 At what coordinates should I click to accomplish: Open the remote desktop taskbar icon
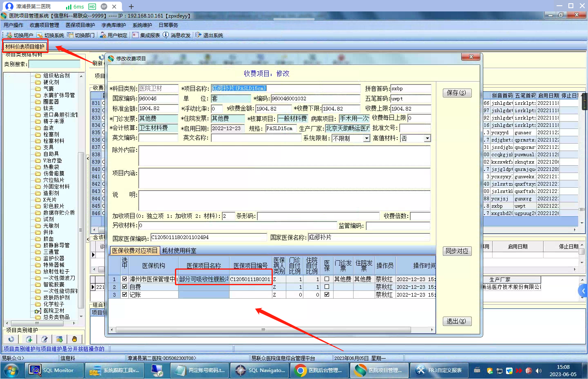tap(157, 370)
